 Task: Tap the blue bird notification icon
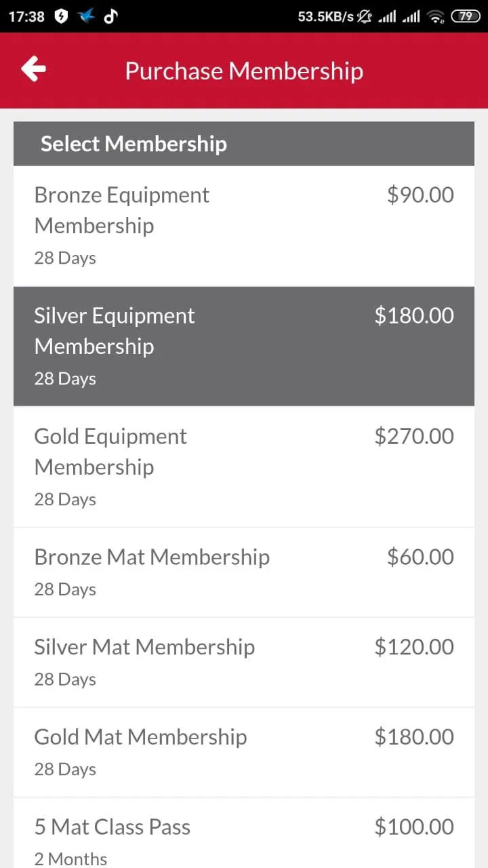coord(86,16)
